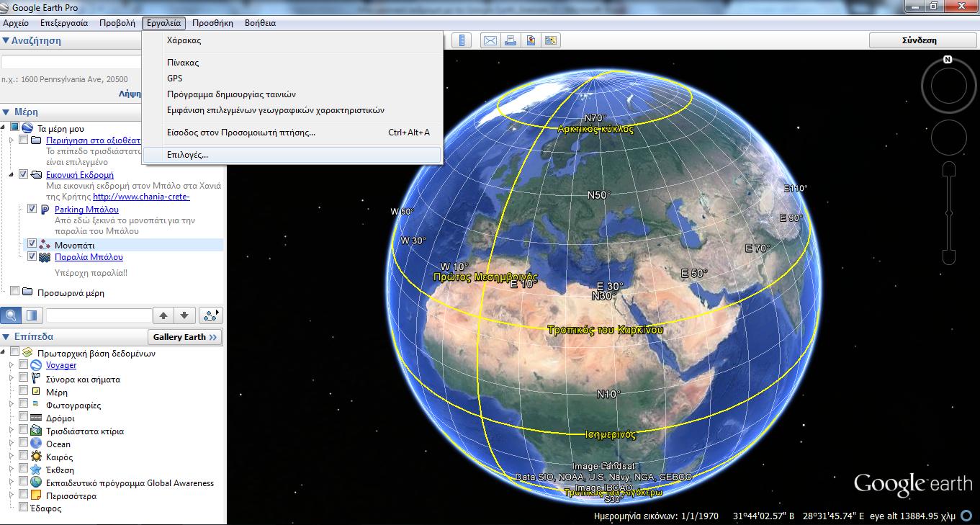Click the places filter input field
The image size is (980, 525).
coord(99,315)
